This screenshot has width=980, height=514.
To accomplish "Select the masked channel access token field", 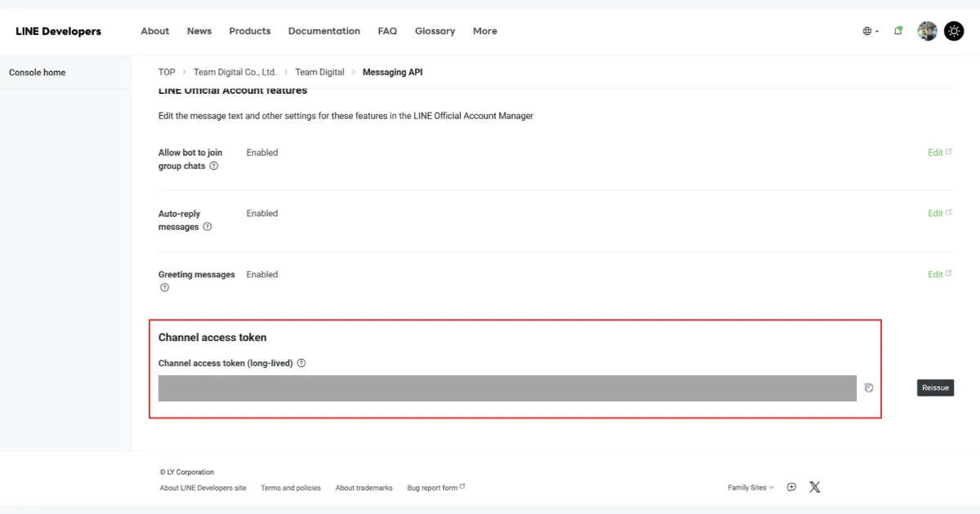I will pyautogui.click(x=507, y=388).
